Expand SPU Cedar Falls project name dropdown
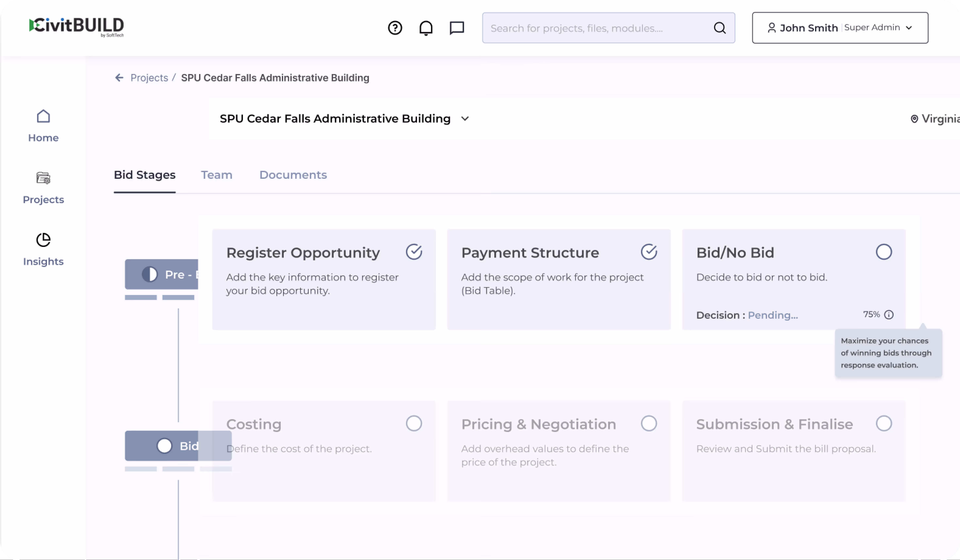Viewport: 960px width, 560px height. [x=465, y=119]
